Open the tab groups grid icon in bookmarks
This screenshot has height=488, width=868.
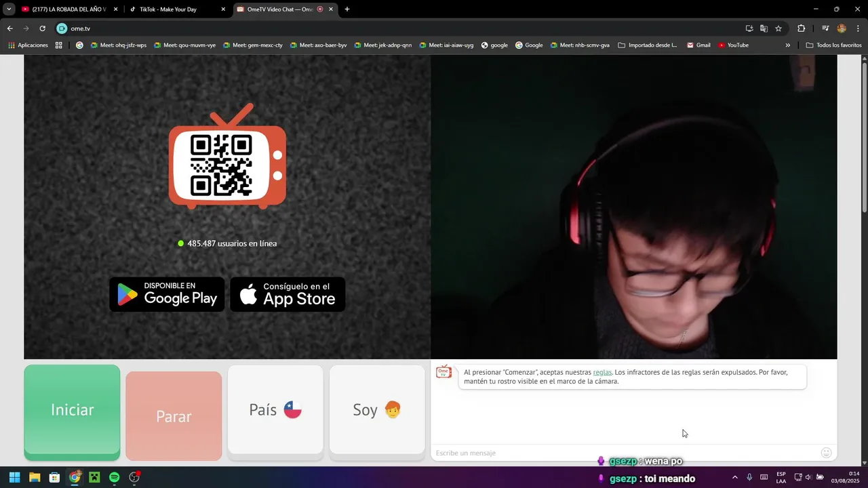click(x=59, y=45)
